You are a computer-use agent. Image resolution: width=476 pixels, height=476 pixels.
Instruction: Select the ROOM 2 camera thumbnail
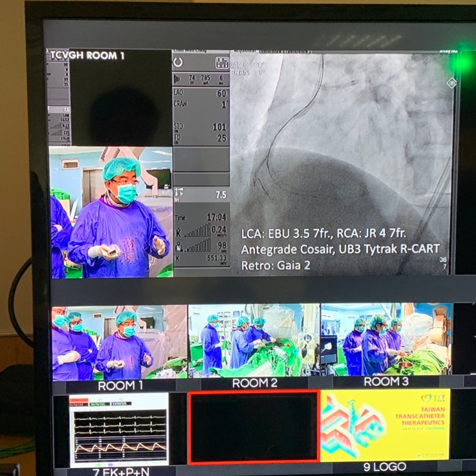click(x=254, y=341)
